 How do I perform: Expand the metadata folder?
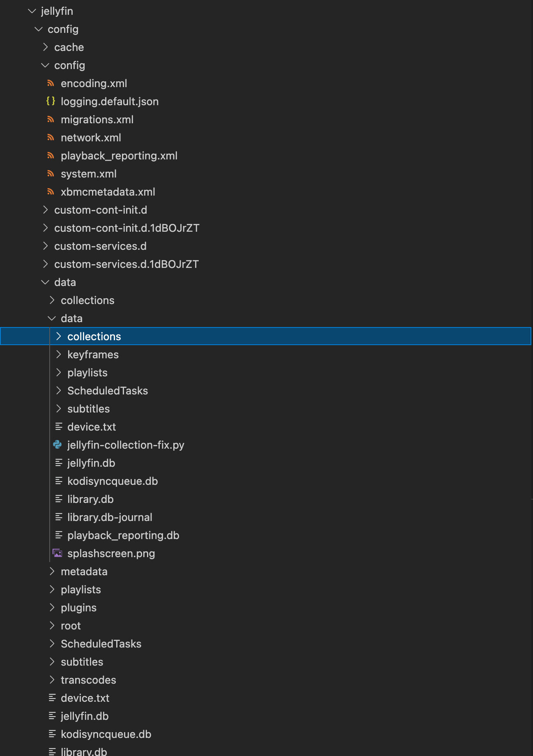52,571
